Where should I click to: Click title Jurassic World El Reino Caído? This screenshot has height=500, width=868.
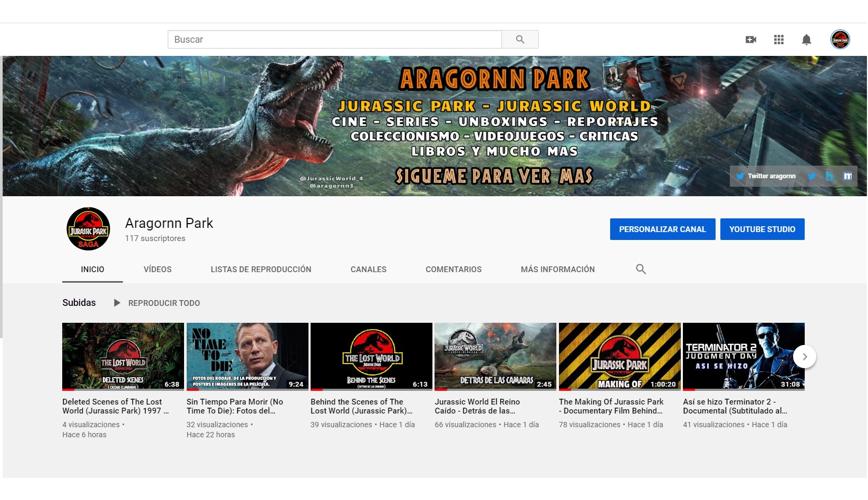point(477,406)
